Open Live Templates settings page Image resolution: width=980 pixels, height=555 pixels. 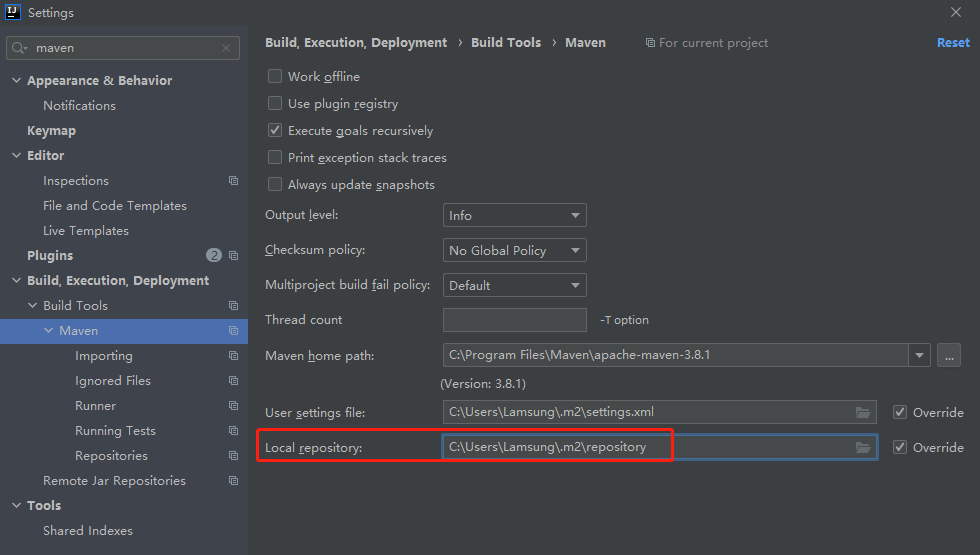86,231
